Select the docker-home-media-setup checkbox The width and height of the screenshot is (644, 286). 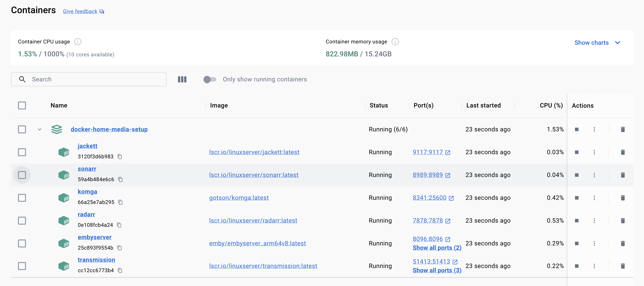coord(22,129)
